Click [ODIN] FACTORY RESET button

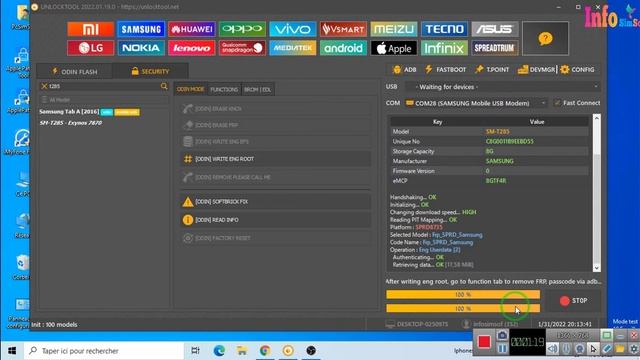(x=276, y=238)
